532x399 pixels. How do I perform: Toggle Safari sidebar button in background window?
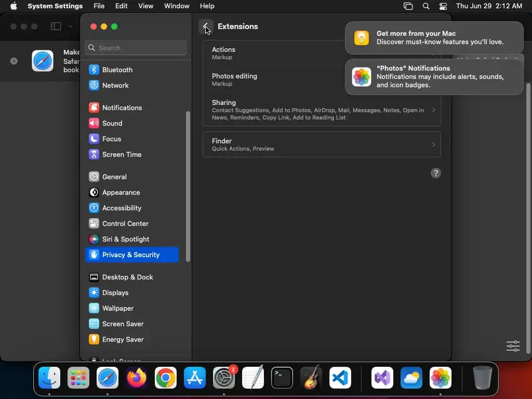(56, 26)
